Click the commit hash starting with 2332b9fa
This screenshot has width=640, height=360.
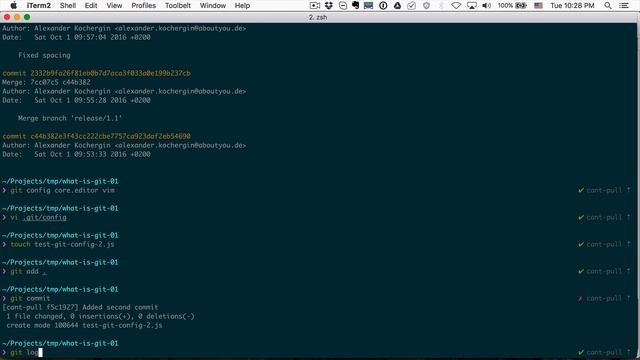(110, 73)
